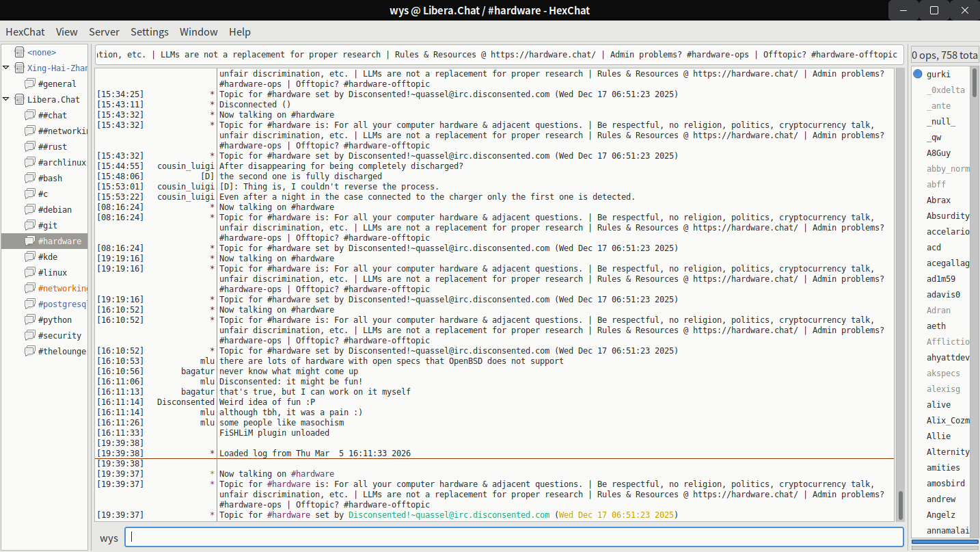Image resolution: width=980 pixels, height=552 pixels.
Task: Click the channel icon beside #archlinux
Action: pyautogui.click(x=30, y=162)
